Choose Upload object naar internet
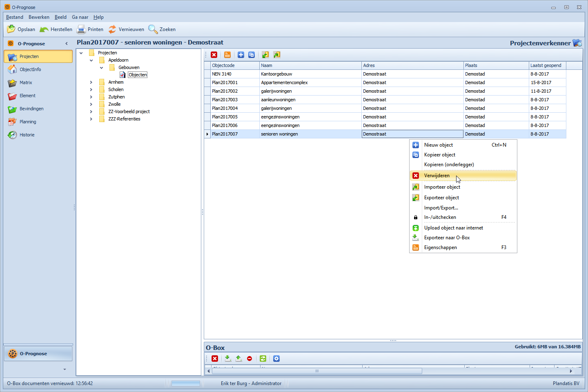Viewport: 588px width, 392px height. 463,228
